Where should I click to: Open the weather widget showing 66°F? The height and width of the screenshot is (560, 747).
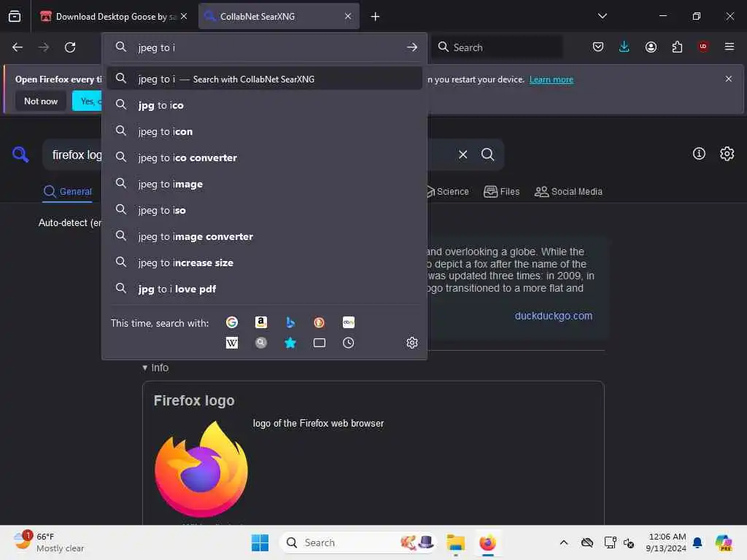pos(49,542)
